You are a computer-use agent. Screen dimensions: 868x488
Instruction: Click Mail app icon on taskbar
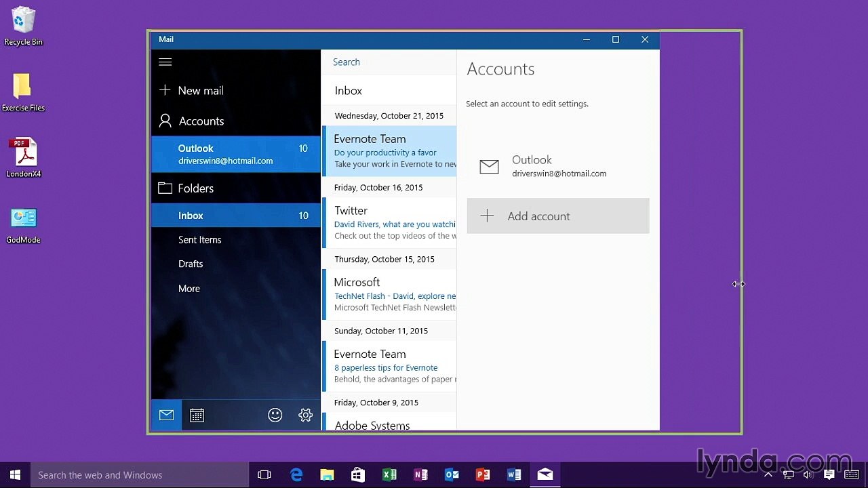[x=545, y=475]
